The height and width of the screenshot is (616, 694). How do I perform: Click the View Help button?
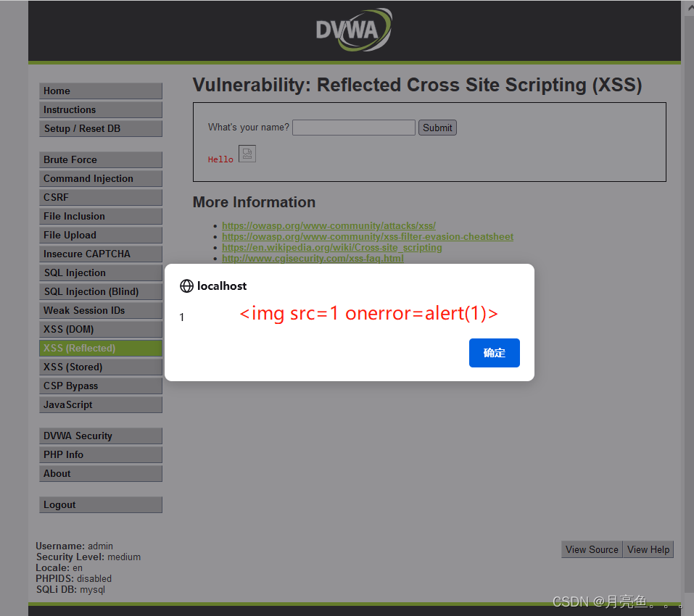pyautogui.click(x=648, y=549)
